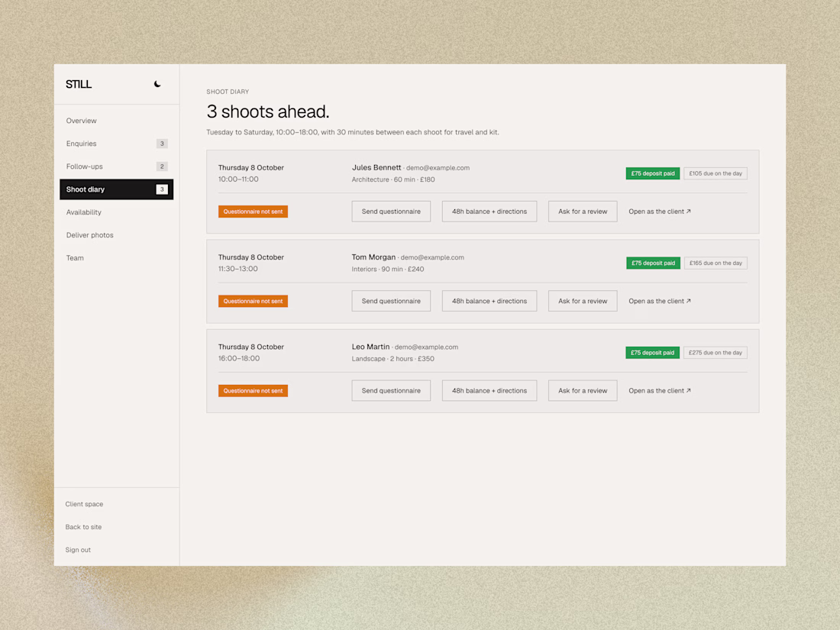Image resolution: width=840 pixels, height=630 pixels.
Task: Send 48h balance + directions for Leo Martin
Action: tap(489, 390)
